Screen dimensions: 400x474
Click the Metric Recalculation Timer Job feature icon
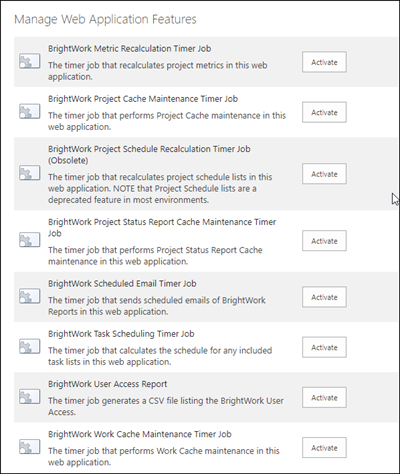click(30, 62)
